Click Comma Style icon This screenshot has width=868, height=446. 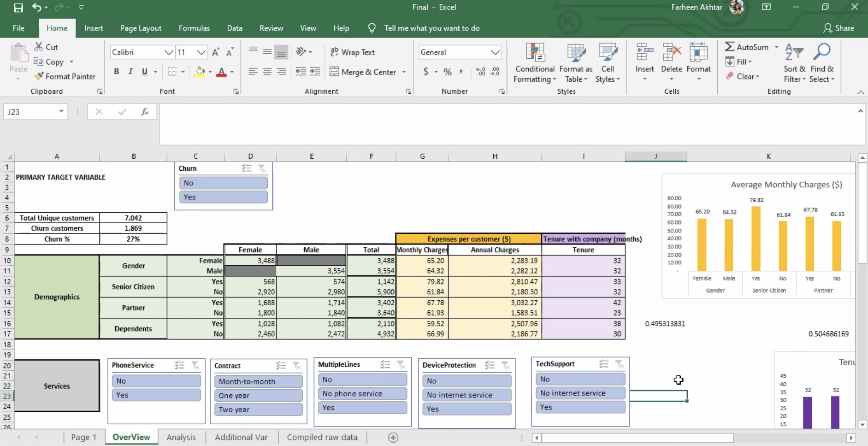pyautogui.click(x=461, y=72)
